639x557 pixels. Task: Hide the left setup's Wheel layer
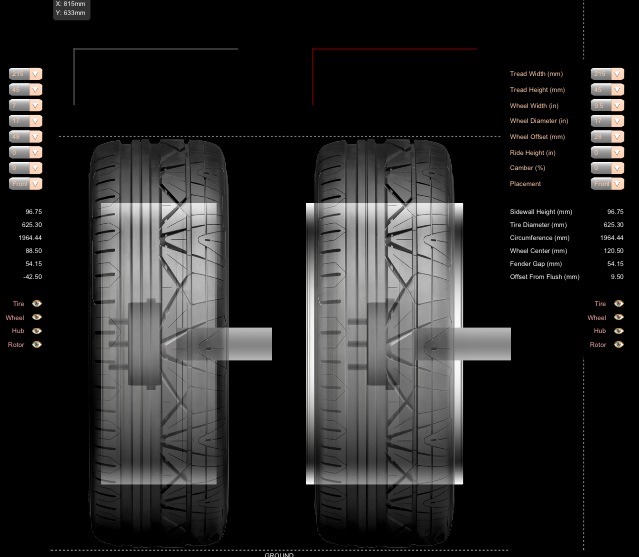coord(37,317)
